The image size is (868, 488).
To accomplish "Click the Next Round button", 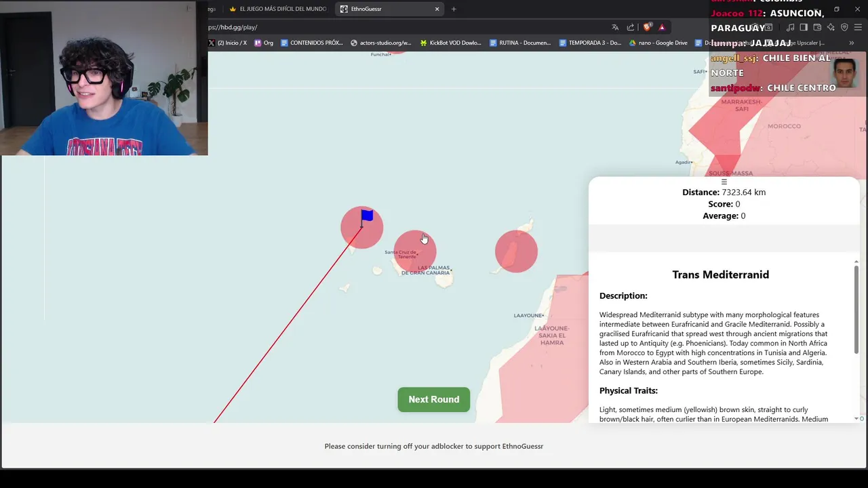I will point(434,399).
